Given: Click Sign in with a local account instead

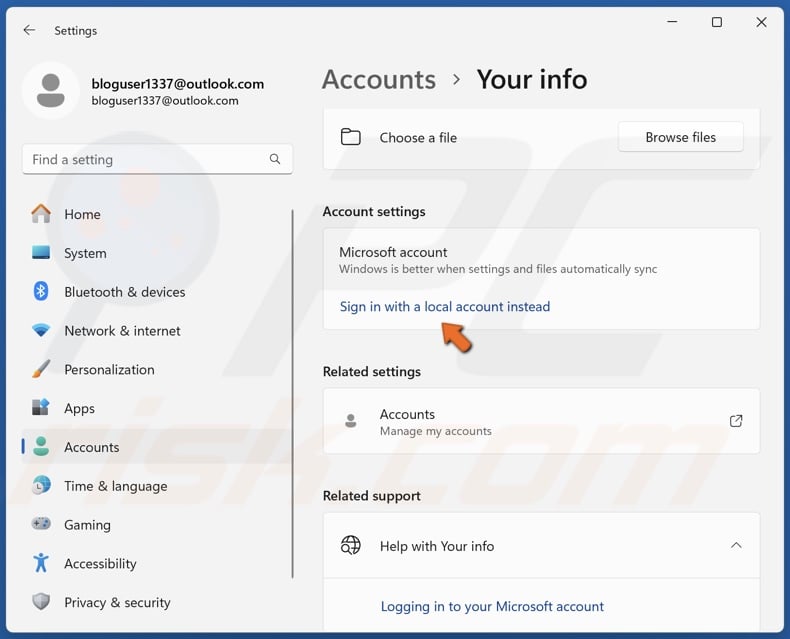Looking at the screenshot, I should click(445, 306).
